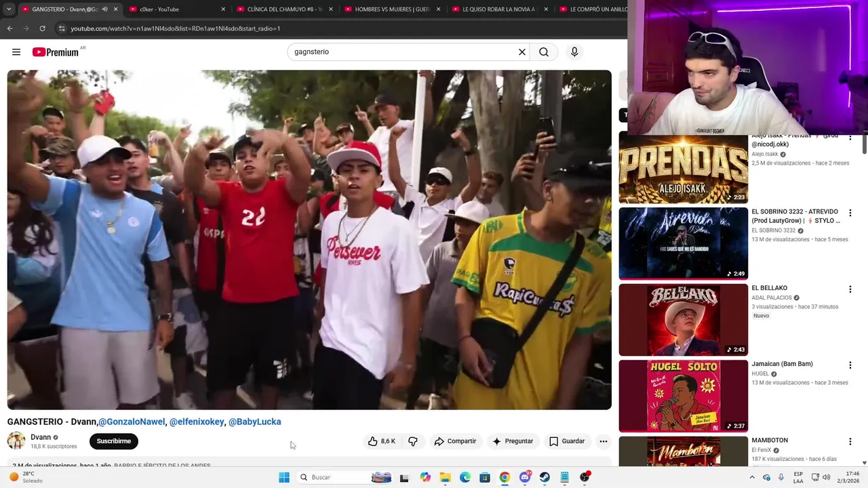
Task: Switch to the c0ker - YouTube tab
Action: 159,9
